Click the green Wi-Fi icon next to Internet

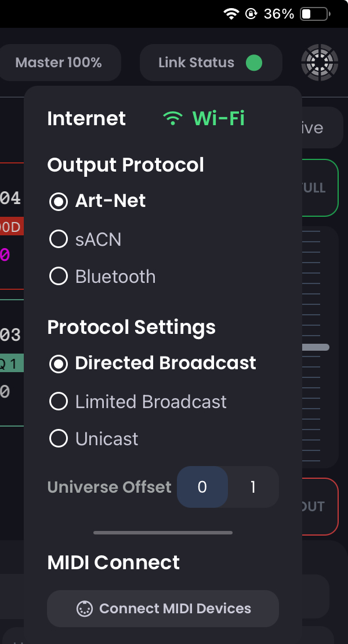(172, 118)
